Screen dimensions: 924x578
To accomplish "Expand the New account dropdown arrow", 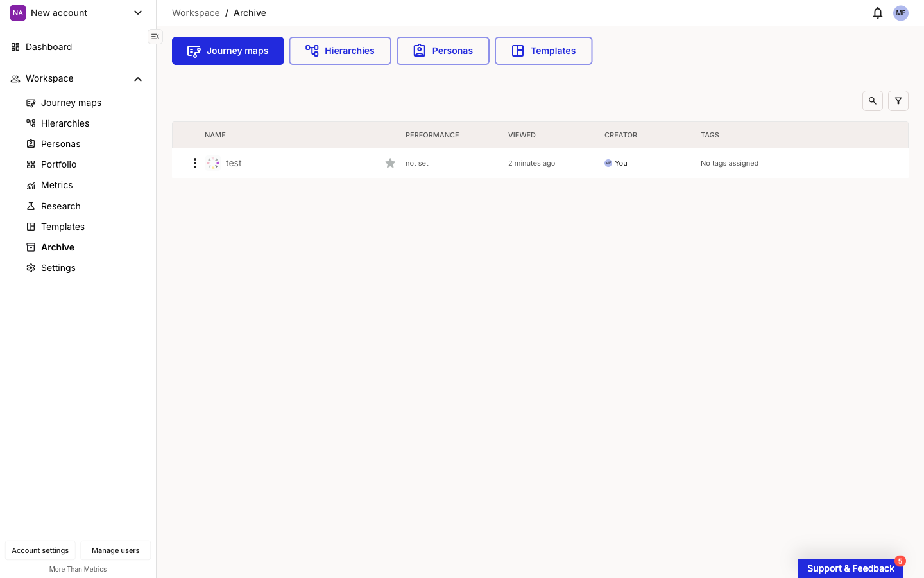I will click(x=138, y=13).
